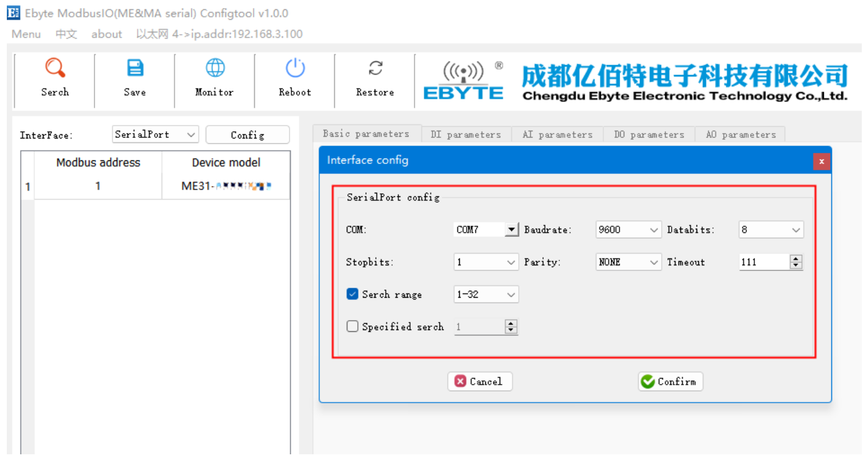Click the Save disk icon
The width and height of the screenshot is (868, 463).
tap(135, 68)
